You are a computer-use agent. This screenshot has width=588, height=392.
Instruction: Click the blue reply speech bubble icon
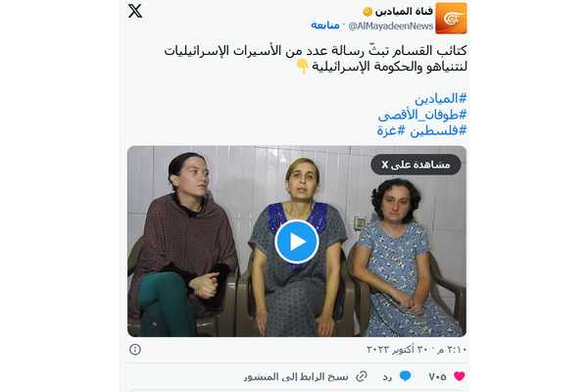point(406,376)
